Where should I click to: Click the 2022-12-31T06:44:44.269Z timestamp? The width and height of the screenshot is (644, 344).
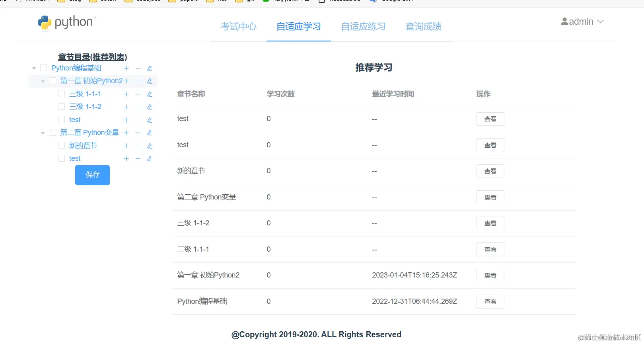click(x=414, y=301)
